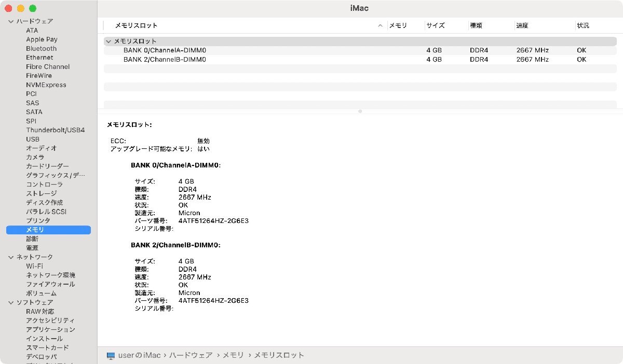Open グラフィックス/ディスプレイ section
Viewport: 623px width, 364px height.
tap(56, 175)
